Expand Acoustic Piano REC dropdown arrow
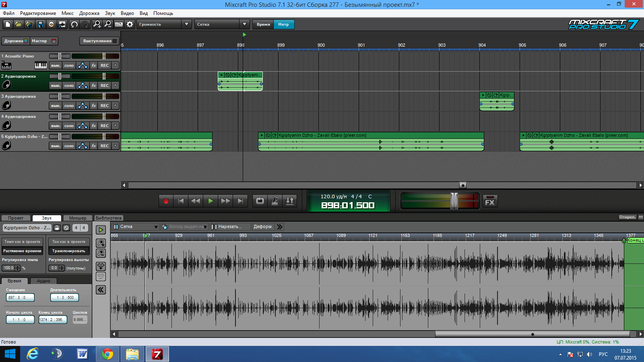Screen dimensions: 644x362 point(116,65)
